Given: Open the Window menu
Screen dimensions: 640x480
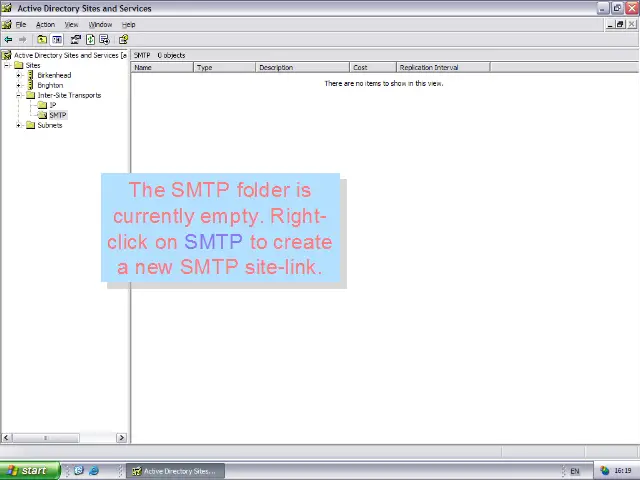Looking at the screenshot, I should click(100, 24).
